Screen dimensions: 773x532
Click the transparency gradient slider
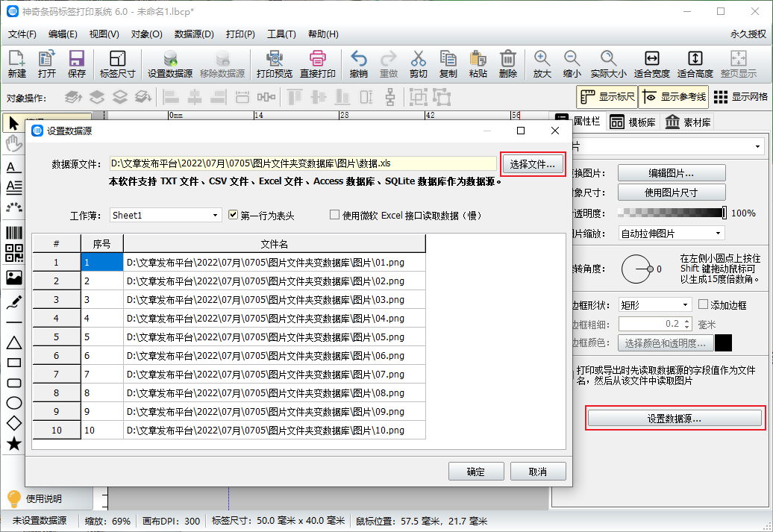point(672,213)
